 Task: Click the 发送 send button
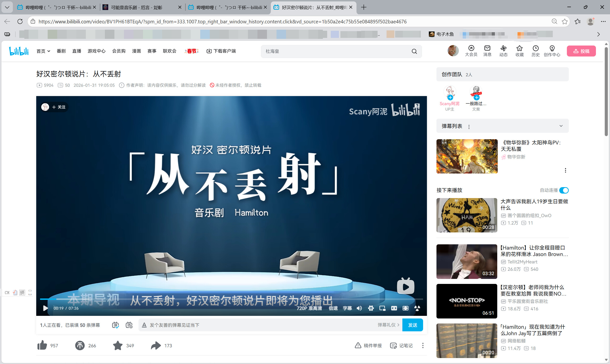[412, 325]
